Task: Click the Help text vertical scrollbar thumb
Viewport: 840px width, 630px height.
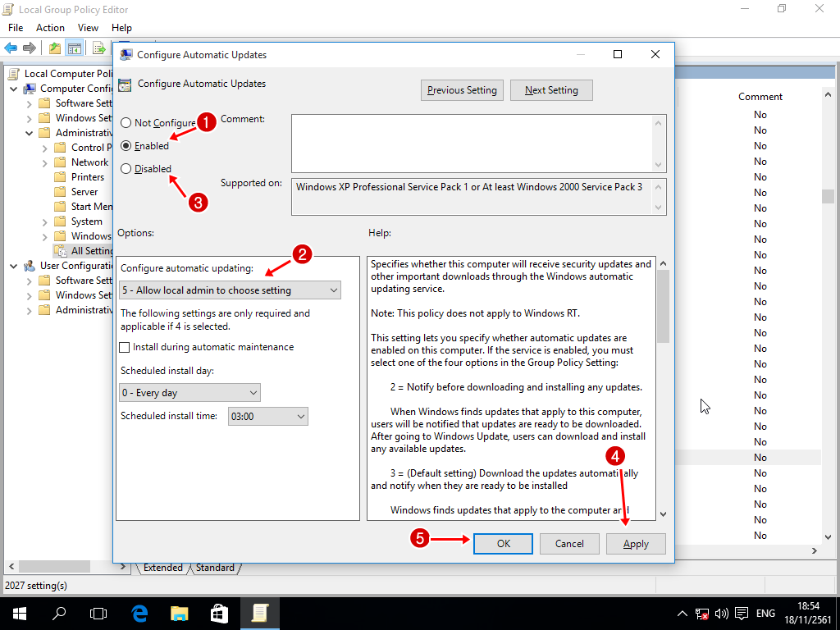Action: pos(663,307)
